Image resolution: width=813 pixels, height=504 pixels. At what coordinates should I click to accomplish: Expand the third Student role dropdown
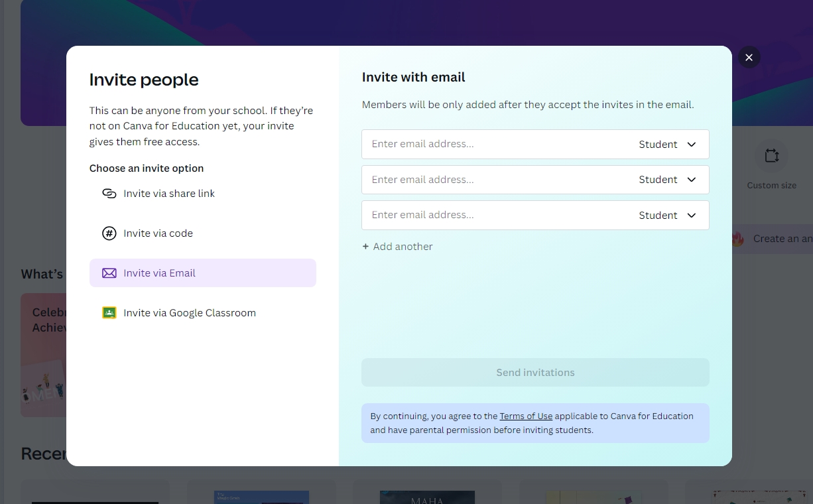668,216
